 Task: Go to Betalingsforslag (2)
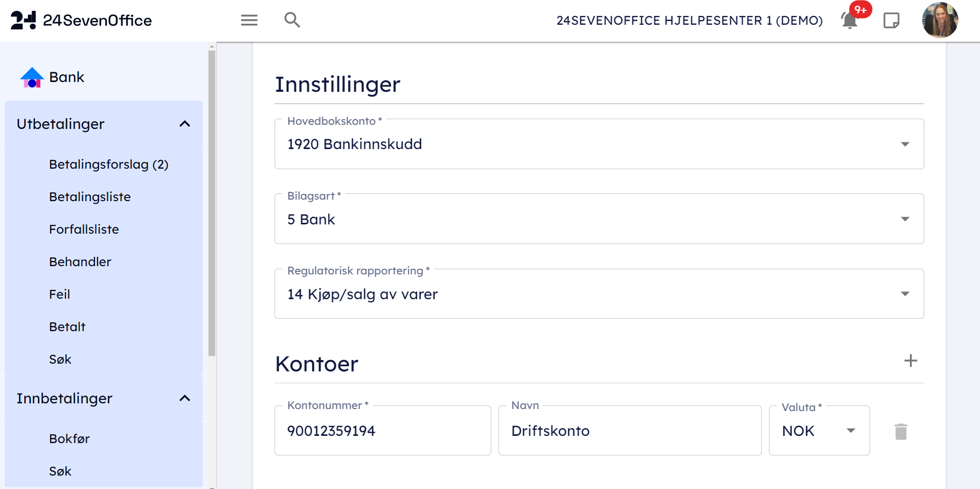point(108,165)
